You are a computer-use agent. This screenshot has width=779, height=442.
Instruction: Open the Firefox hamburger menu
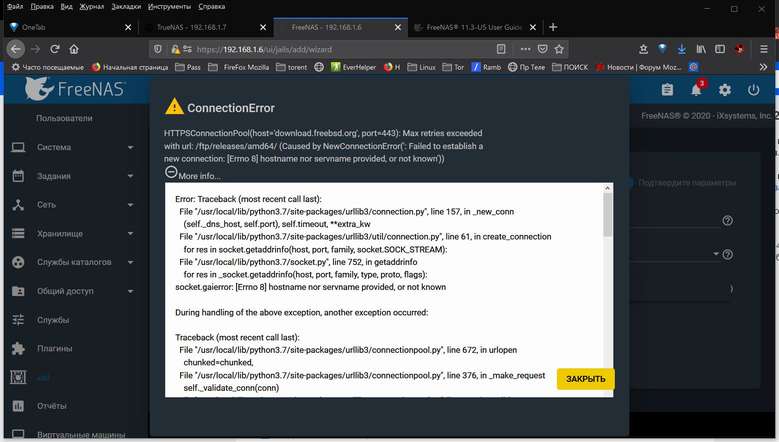click(x=764, y=49)
